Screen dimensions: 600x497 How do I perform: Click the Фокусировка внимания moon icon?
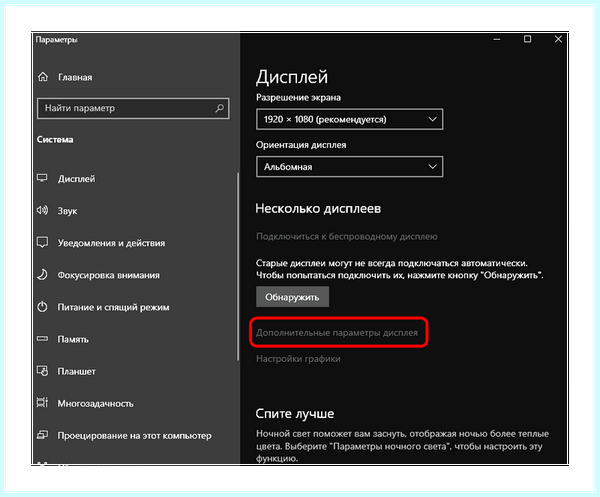[x=42, y=274]
